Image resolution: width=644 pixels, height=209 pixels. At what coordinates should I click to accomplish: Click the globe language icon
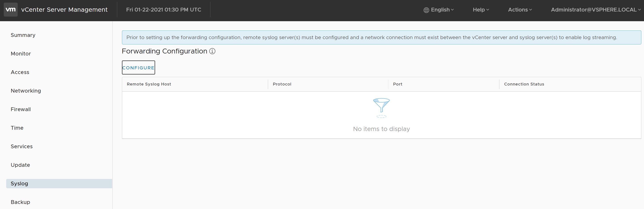pyautogui.click(x=426, y=10)
